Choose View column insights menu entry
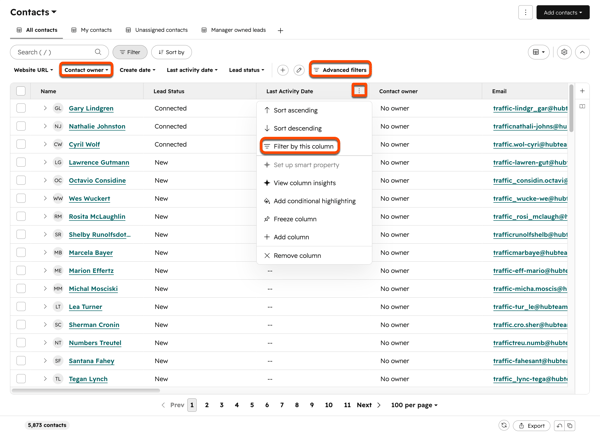Screen dimensions: 600x433 (x=314, y=183)
